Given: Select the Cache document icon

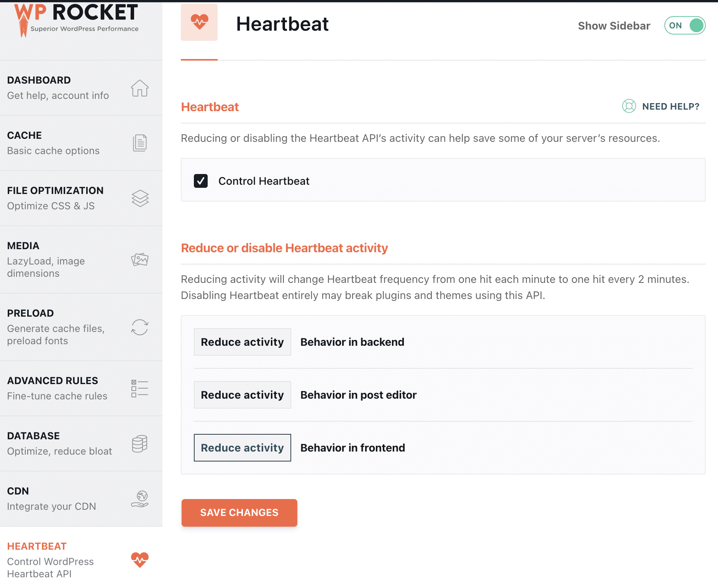Looking at the screenshot, I should pyautogui.click(x=140, y=142).
